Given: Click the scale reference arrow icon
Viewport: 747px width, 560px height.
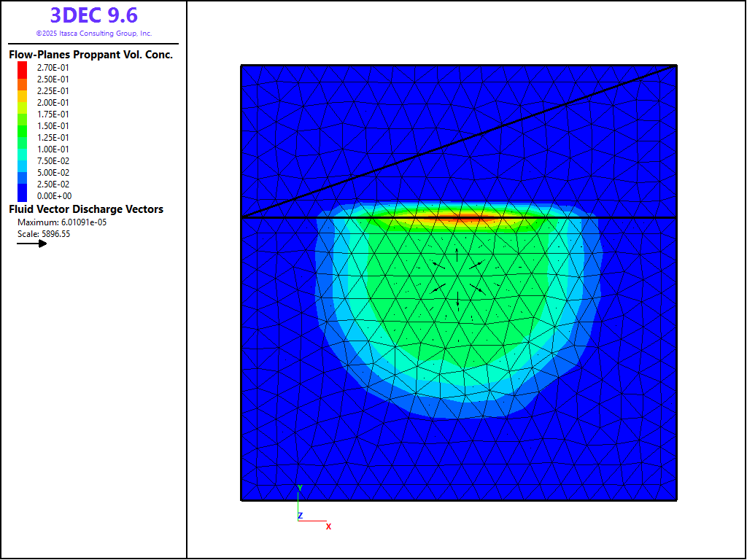Looking at the screenshot, I should pos(32,244).
